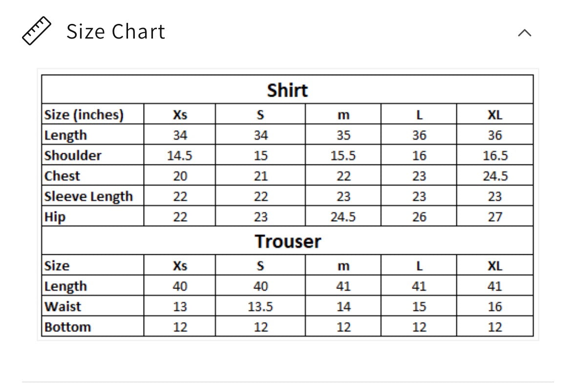Image resolution: width=576 pixels, height=392 pixels.
Task: Click the Shoulder row label
Action: coord(73,155)
